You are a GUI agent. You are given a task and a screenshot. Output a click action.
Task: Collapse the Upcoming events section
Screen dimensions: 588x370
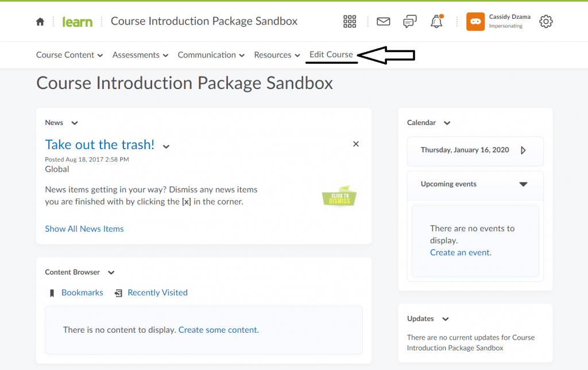point(523,185)
